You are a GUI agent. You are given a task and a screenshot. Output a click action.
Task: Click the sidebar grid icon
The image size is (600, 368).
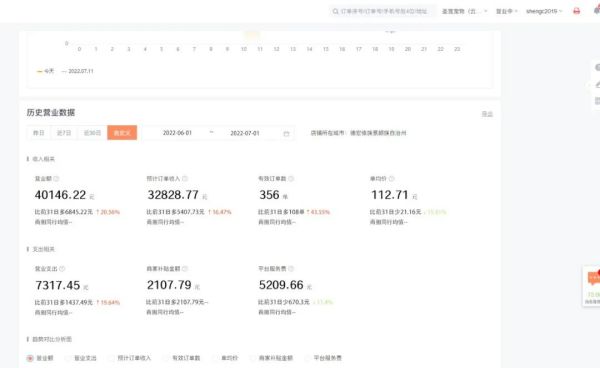597,101
